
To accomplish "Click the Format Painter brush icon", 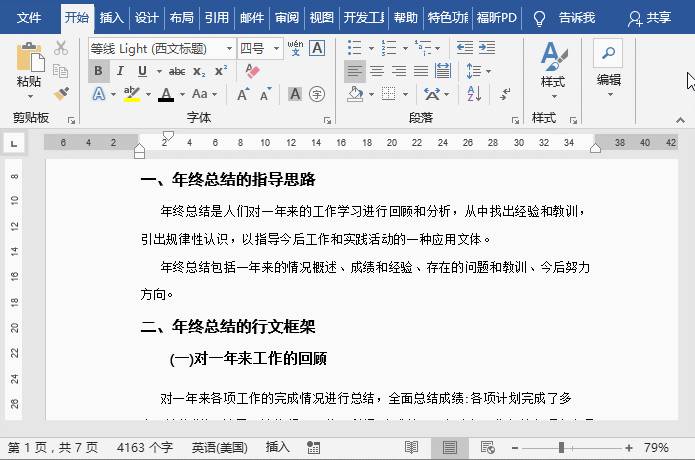I will pyautogui.click(x=61, y=94).
